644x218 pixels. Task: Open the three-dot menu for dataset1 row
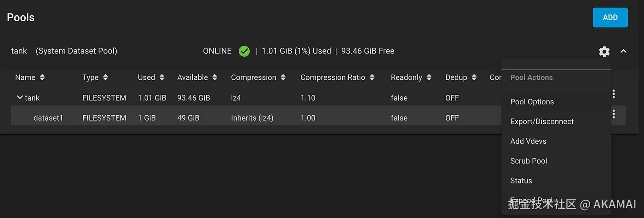coord(614,114)
